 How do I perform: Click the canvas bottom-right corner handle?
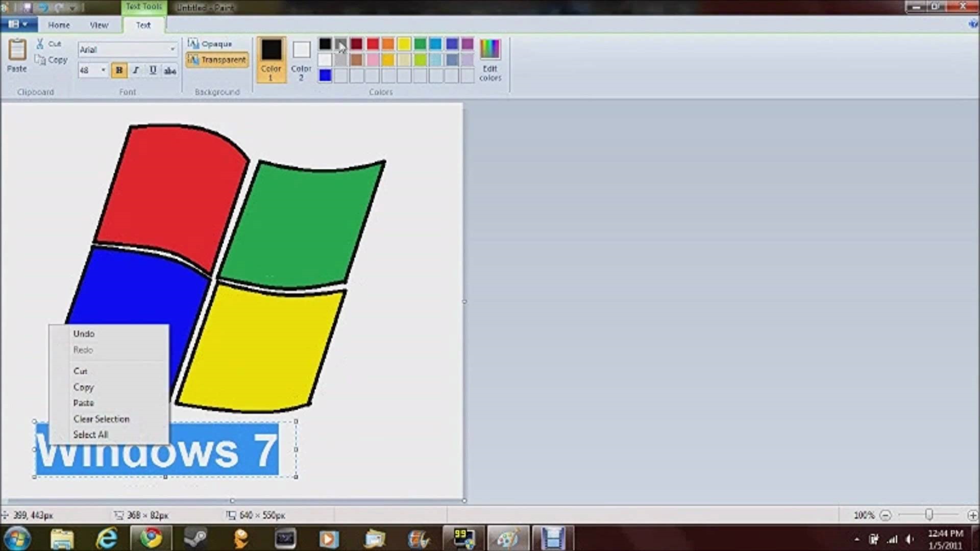(464, 500)
